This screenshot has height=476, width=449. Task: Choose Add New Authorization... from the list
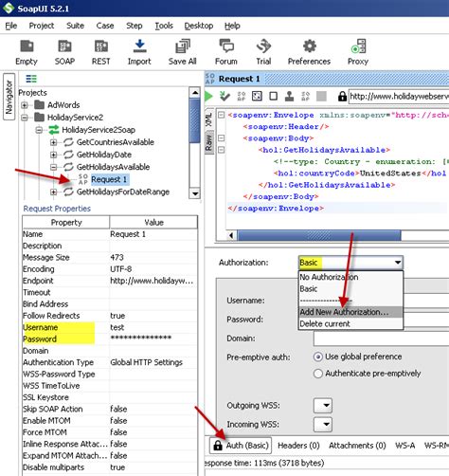click(350, 312)
